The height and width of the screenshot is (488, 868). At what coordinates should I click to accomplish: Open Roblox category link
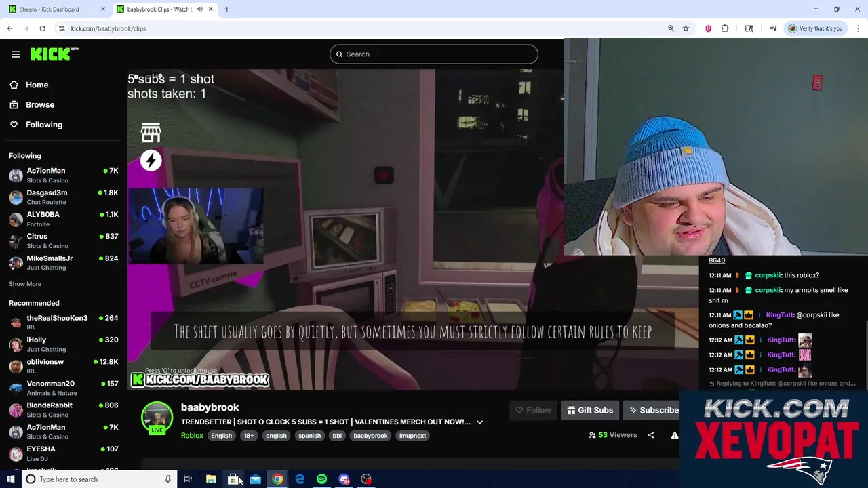[192, 436]
